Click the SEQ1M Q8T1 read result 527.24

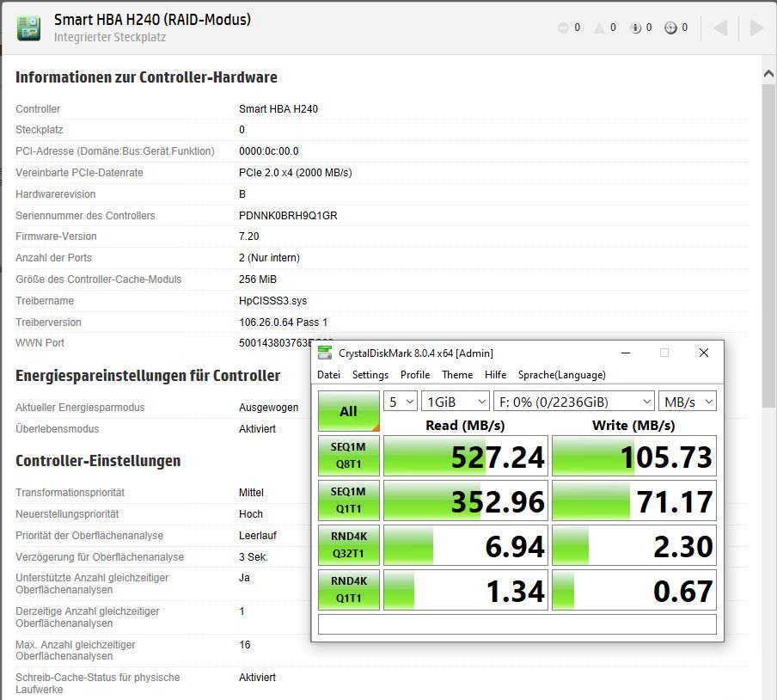[x=466, y=456]
